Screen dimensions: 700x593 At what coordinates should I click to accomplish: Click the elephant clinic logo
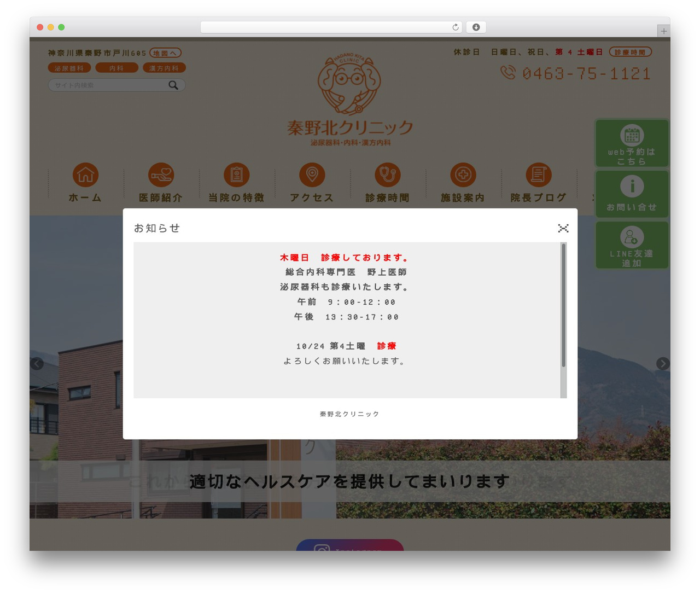(x=349, y=83)
